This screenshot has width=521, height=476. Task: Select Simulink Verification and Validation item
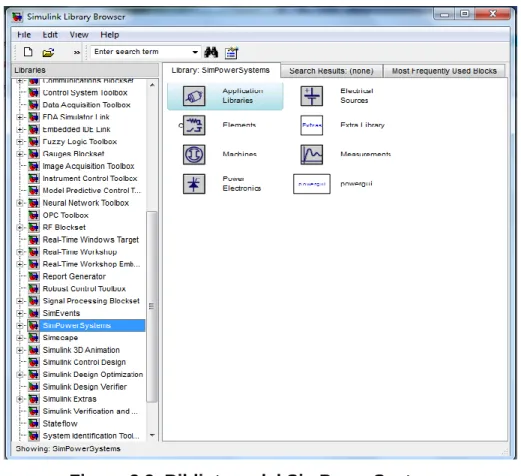tap(90, 411)
